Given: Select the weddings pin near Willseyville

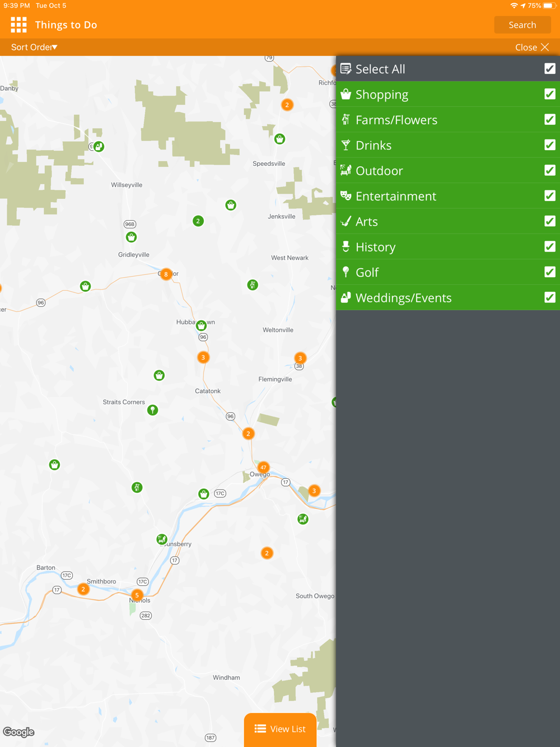Looking at the screenshot, I should (x=99, y=147).
